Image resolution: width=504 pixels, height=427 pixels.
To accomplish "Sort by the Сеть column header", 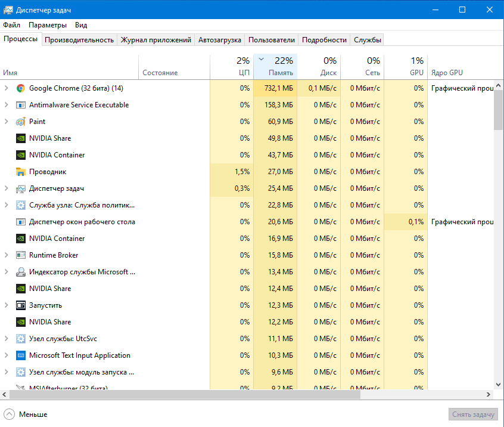I will (x=362, y=67).
